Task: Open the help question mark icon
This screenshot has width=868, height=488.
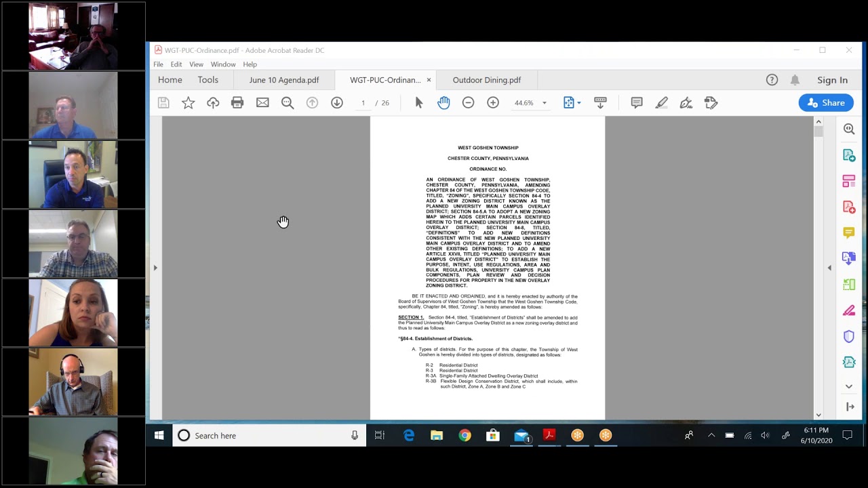Action: [x=772, y=80]
